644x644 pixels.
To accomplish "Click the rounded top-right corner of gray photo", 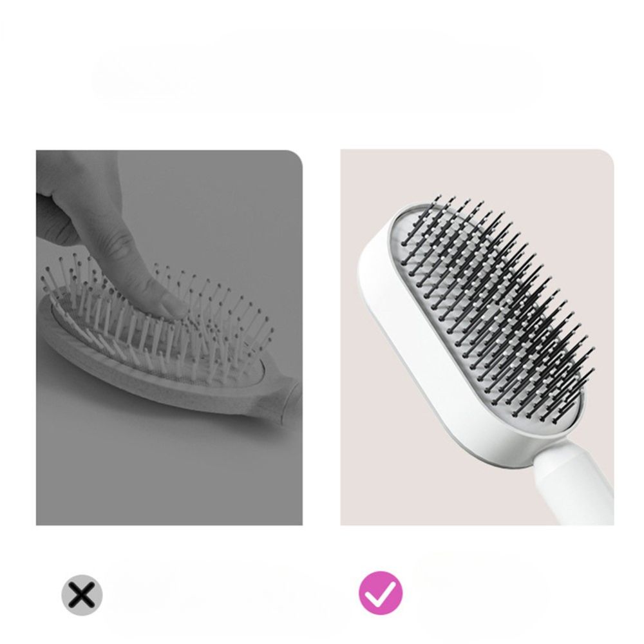I will [296, 156].
